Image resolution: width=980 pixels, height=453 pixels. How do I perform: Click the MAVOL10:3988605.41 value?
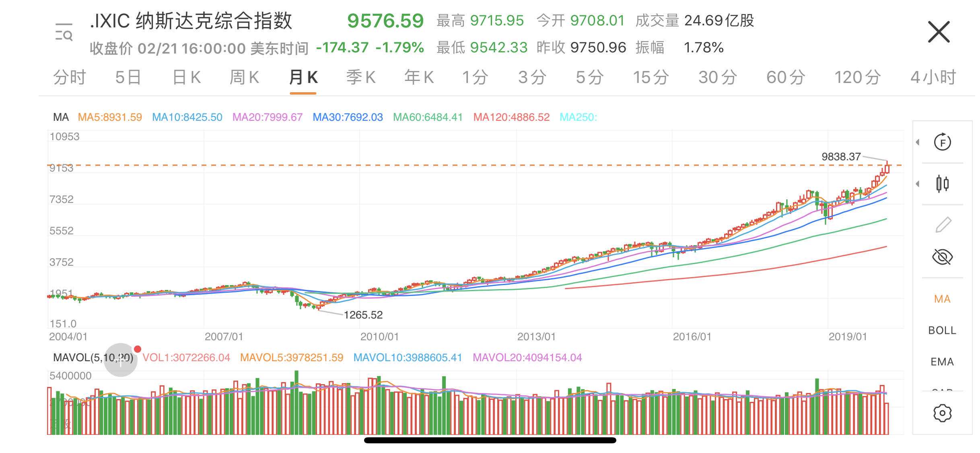click(x=408, y=358)
